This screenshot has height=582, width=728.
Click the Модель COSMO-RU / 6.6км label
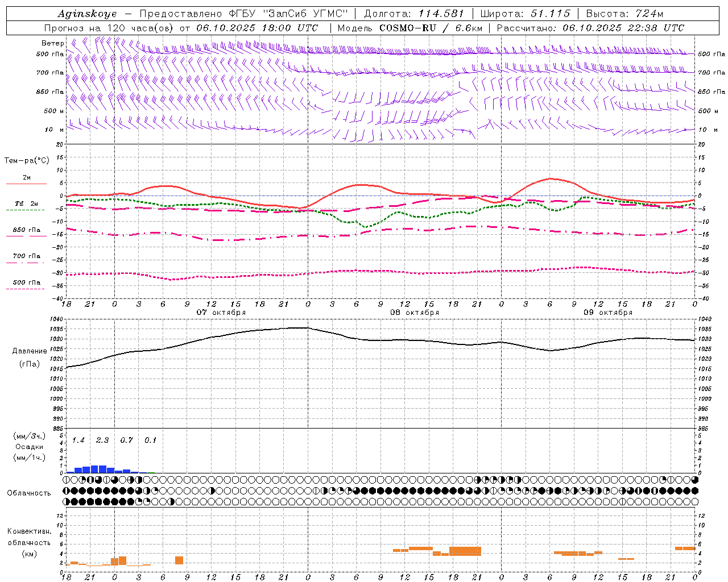click(x=410, y=28)
